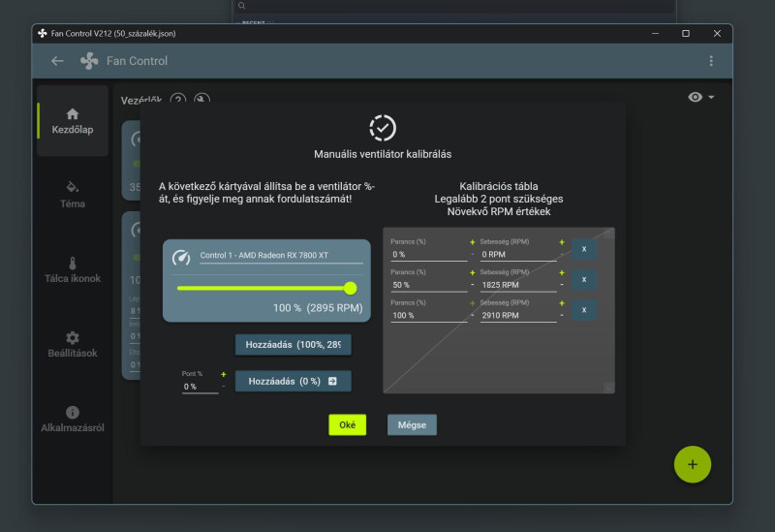Decrease 2910 RPM speed with minus
This screenshot has height=532, width=775.
click(x=562, y=316)
